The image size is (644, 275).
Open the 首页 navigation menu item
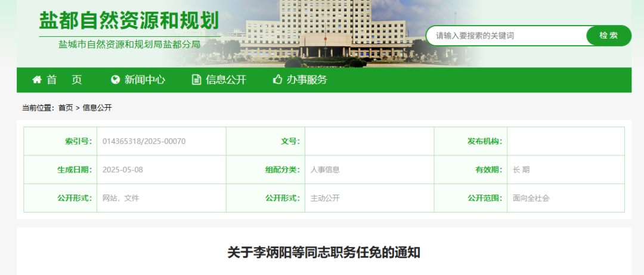click(64, 80)
